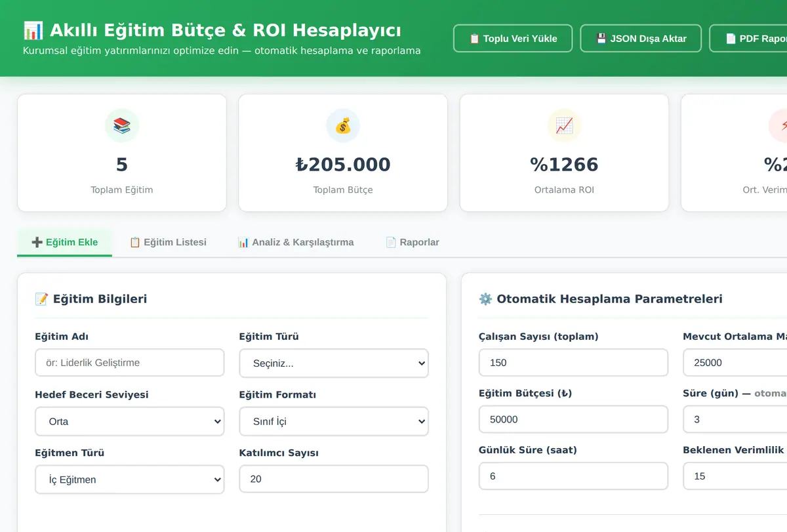Click the %1266 average ROI value
Image resolution: width=787 pixels, height=532 pixels.
[x=564, y=164]
